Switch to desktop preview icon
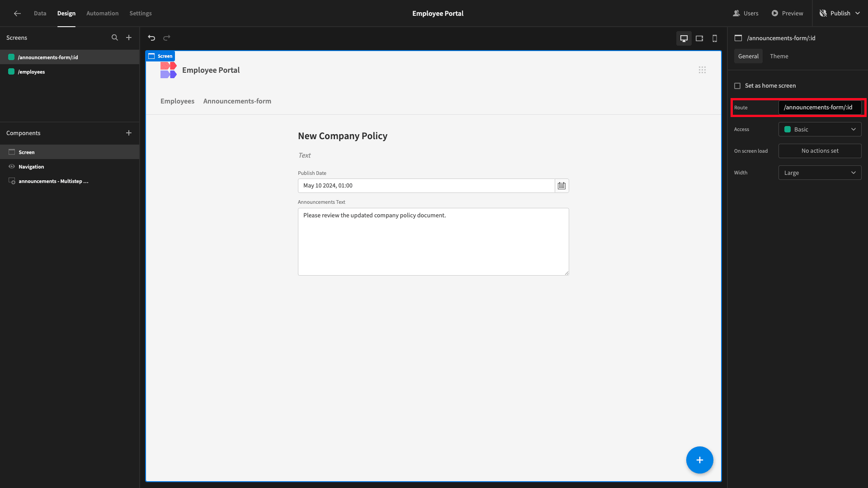This screenshot has width=868, height=488. [x=684, y=38]
